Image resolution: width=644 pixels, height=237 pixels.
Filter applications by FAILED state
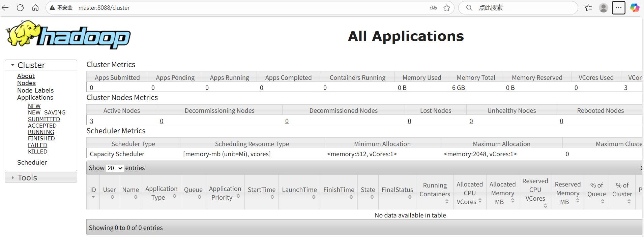point(37,145)
